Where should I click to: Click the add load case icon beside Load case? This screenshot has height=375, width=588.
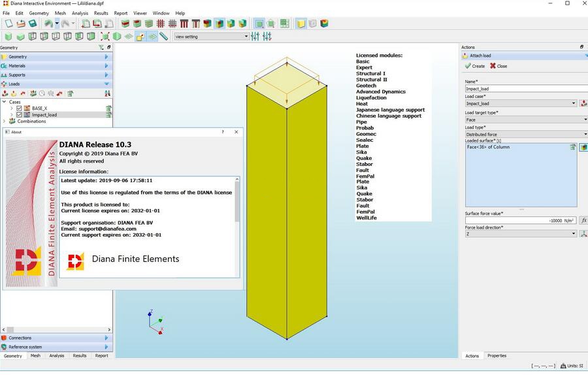coord(583,103)
